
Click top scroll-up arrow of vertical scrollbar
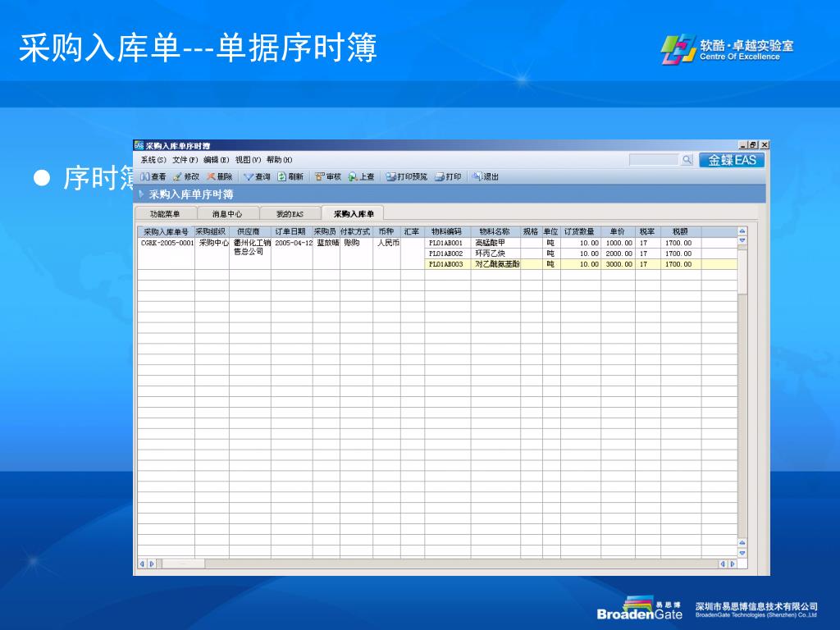tap(742, 231)
